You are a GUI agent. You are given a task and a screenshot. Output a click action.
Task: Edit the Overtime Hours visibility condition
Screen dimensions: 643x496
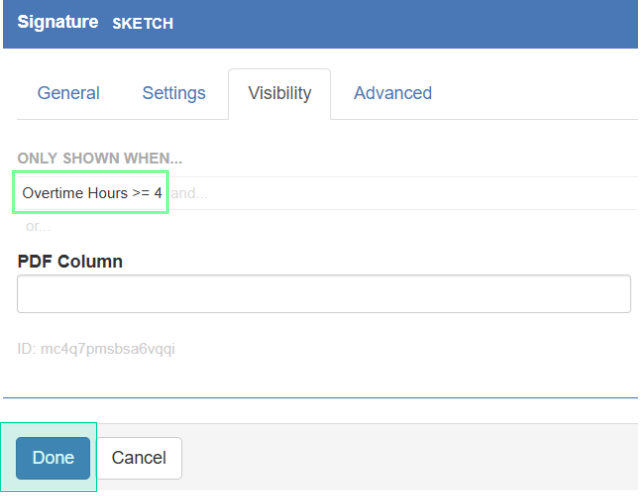click(x=92, y=193)
